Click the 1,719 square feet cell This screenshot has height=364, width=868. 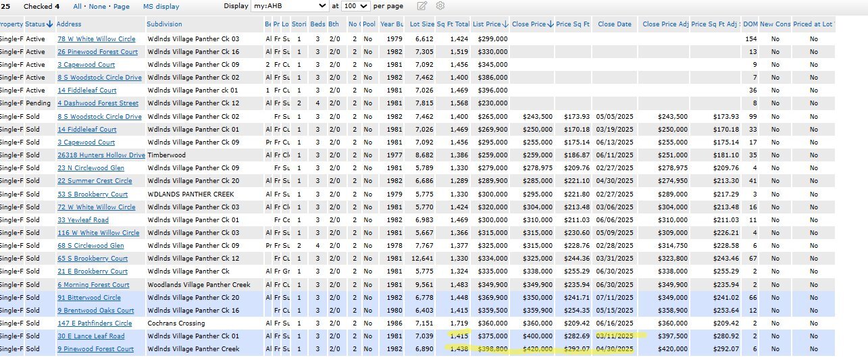[458, 323]
